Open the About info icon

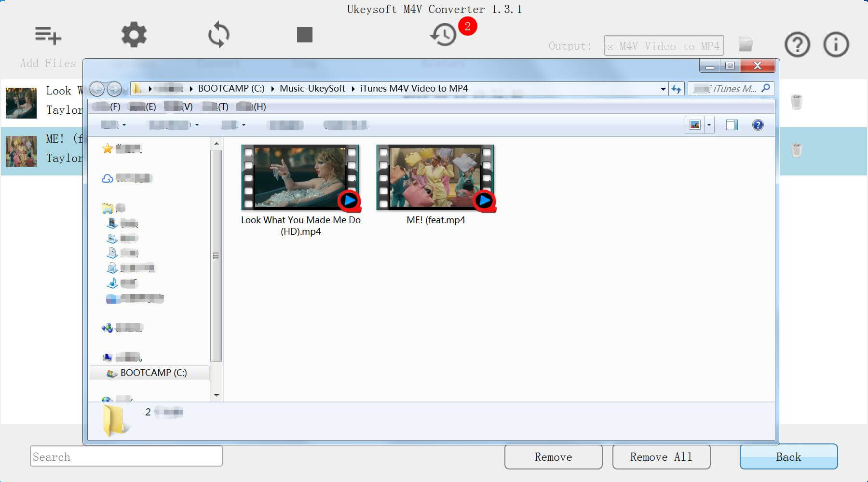point(836,45)
